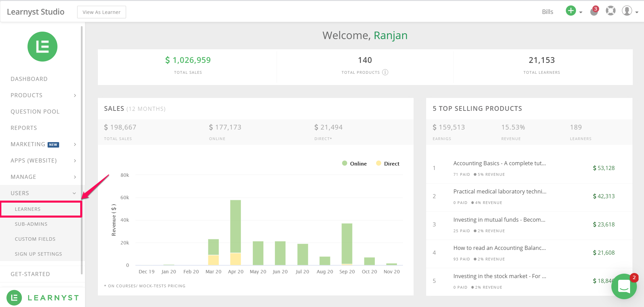Click the $ 177,173 online sales figure

click(x=225, y=127)
